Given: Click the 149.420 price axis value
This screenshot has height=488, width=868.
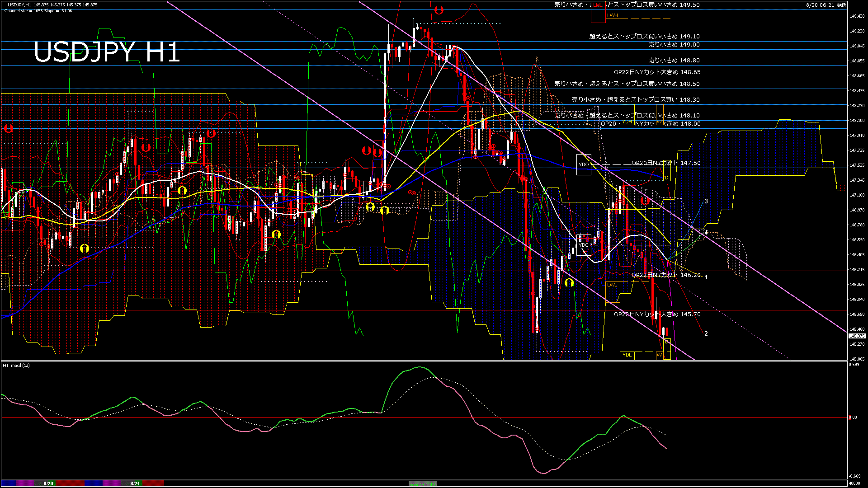Looking at the screenshot, I should click(x=857, y=16).
